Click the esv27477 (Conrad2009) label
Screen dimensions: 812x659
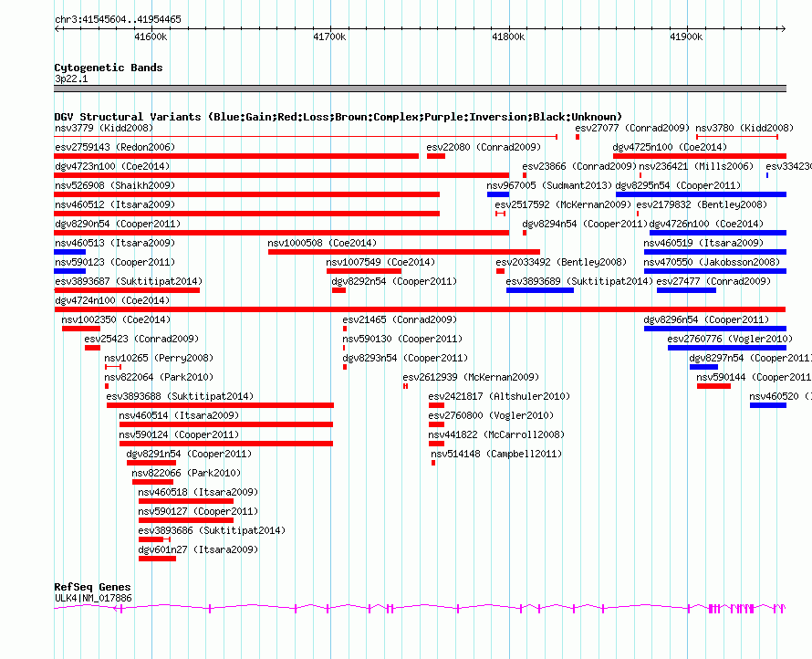click(x=713, y=281)
